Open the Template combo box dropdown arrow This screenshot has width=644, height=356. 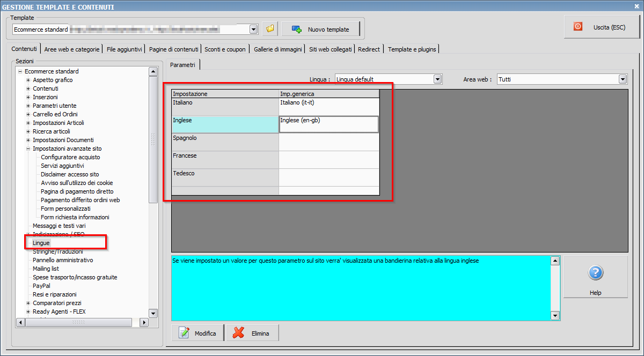pyautogui.click(x=254, y=29)
